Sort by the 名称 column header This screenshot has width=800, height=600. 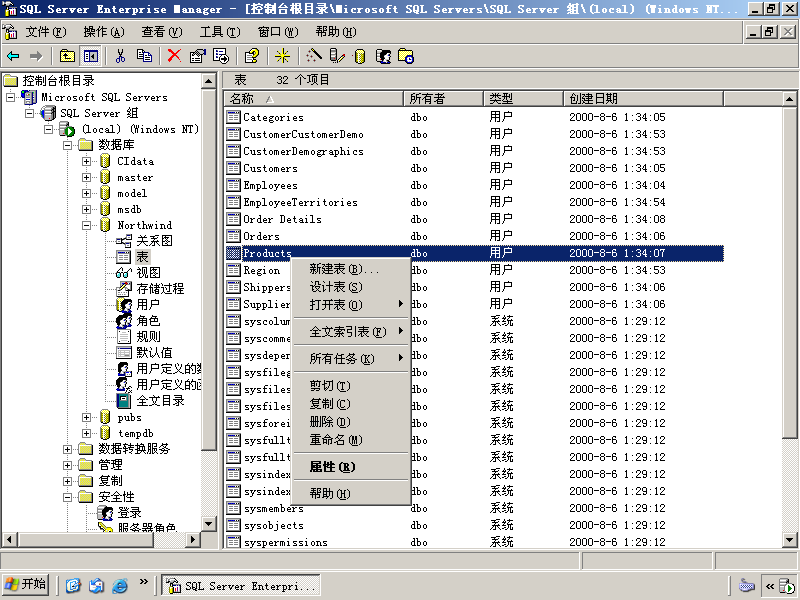click(314, 98)
